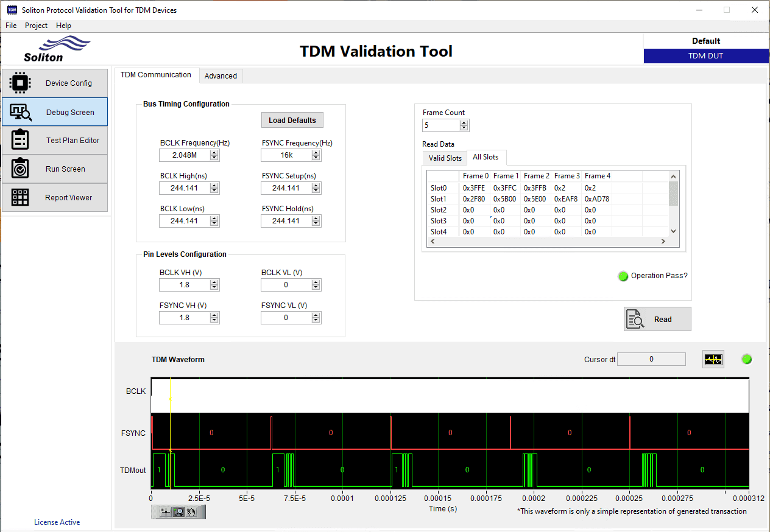Open the Project menu
The image size is (770, 532).
pyautogui.click(x=36, y=26)
